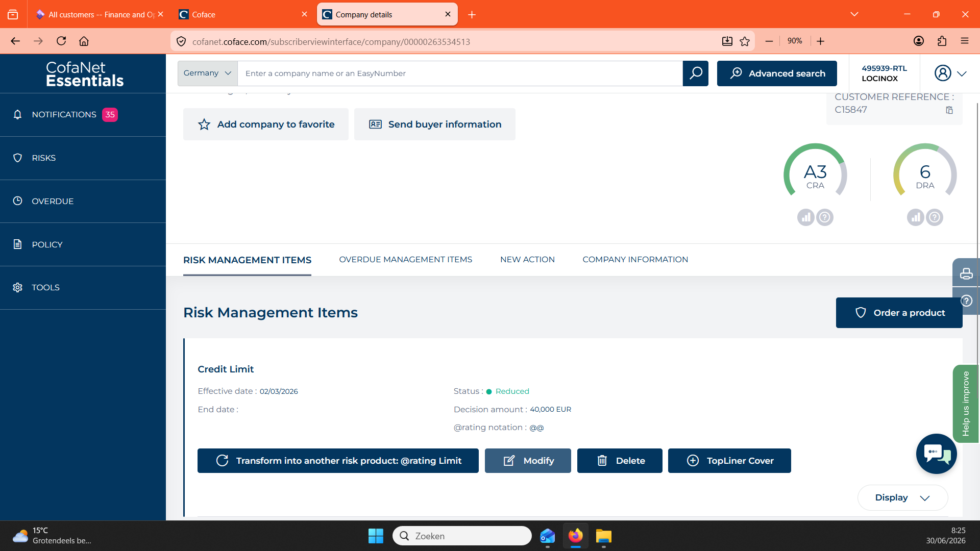The image size is (980, 551).
Task: Click the user account avatar icon
Action: click(943, 73)
